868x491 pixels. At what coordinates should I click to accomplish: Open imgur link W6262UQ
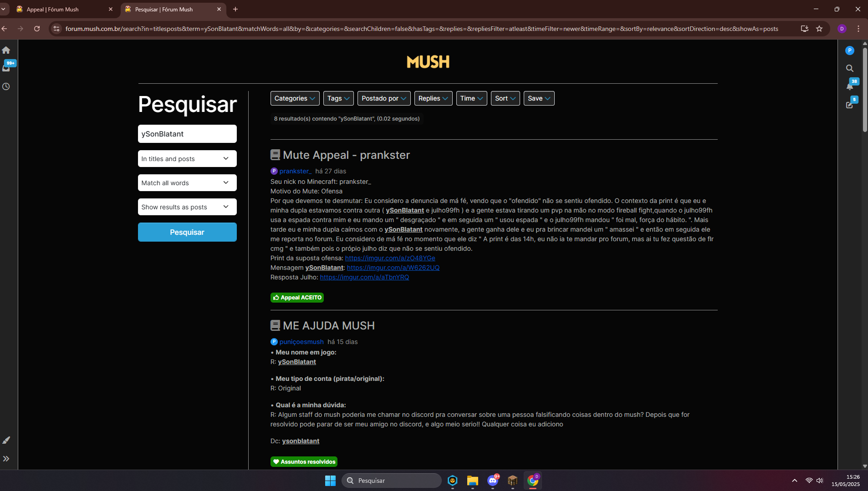coord(393,268)
